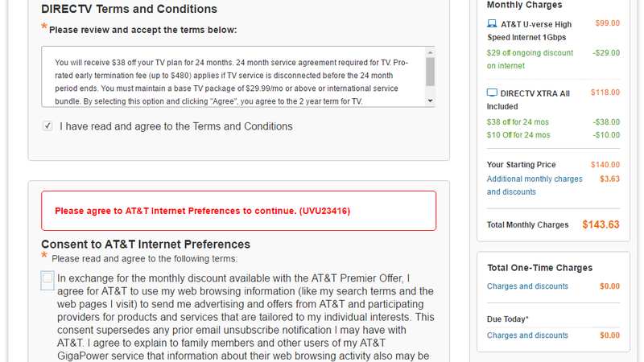The width and height of the screenshot is (644, 362).
Task: Click the scrollbar thumb in the terms box
Action: pos(430,72)
